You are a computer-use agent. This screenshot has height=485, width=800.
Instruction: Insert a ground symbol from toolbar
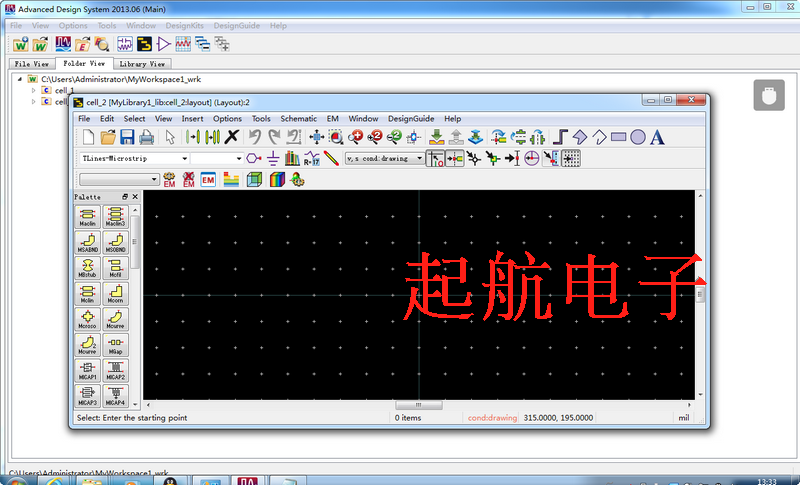tap(273, 159)
